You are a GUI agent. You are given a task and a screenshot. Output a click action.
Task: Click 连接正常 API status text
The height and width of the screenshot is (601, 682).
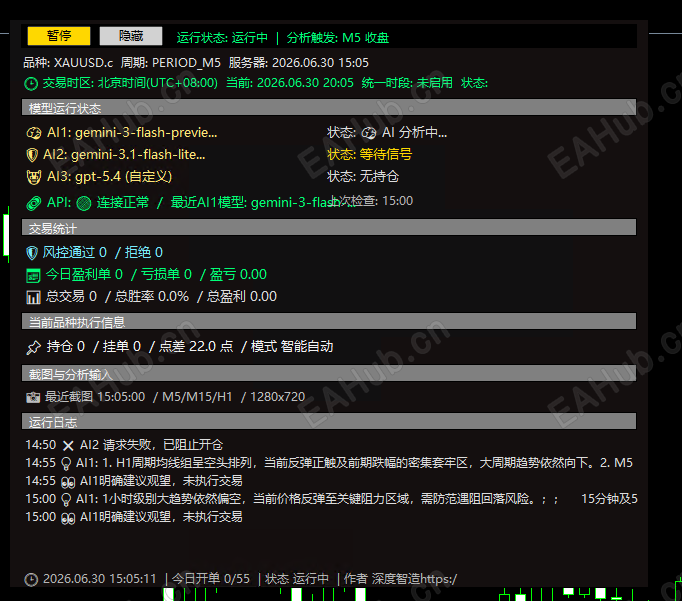pos(123,203)
